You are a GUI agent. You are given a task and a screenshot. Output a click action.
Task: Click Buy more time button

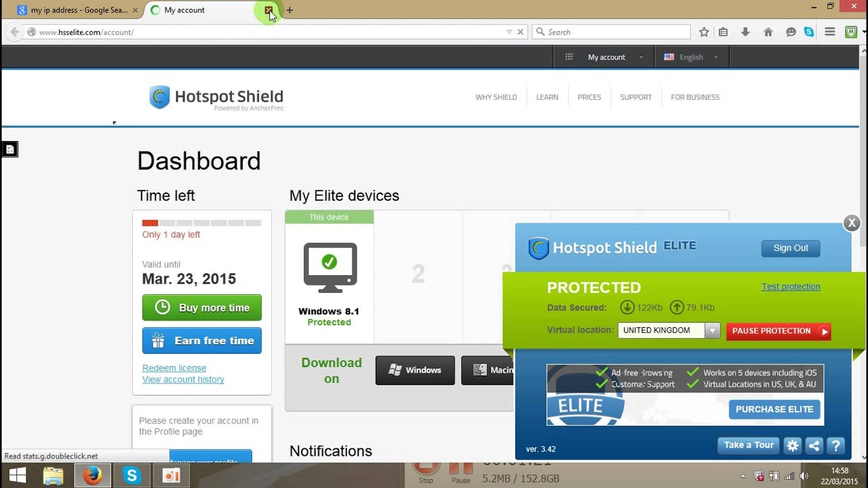tap(202, 308)
